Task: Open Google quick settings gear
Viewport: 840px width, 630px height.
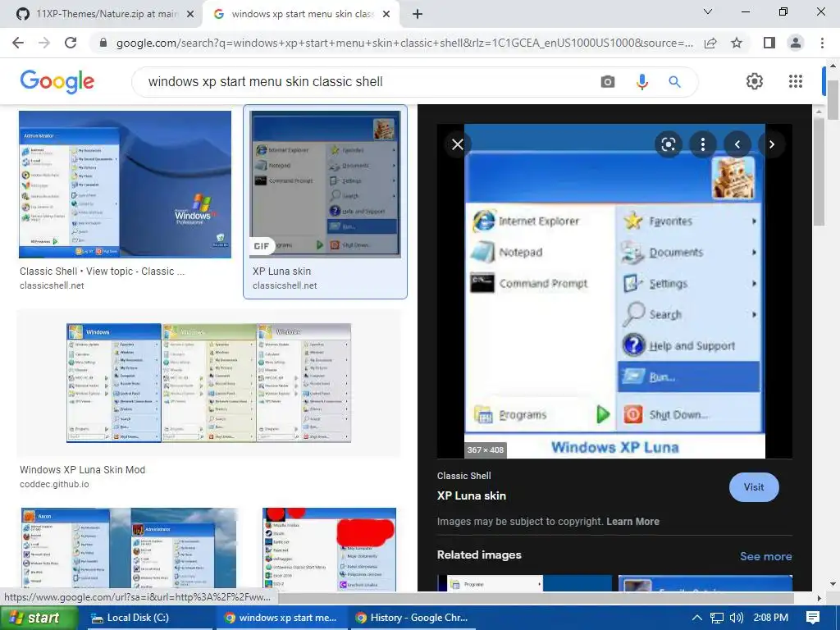Action: (x=755, y=81)
